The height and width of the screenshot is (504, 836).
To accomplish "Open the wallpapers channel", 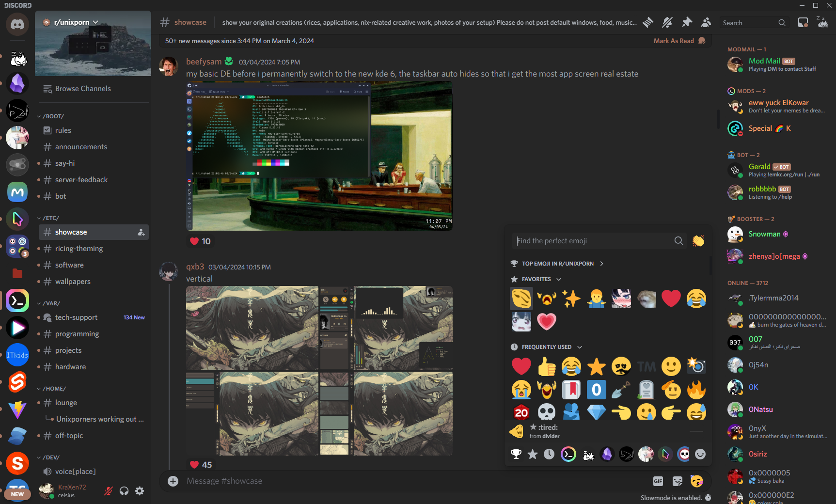I will [94, 282].
